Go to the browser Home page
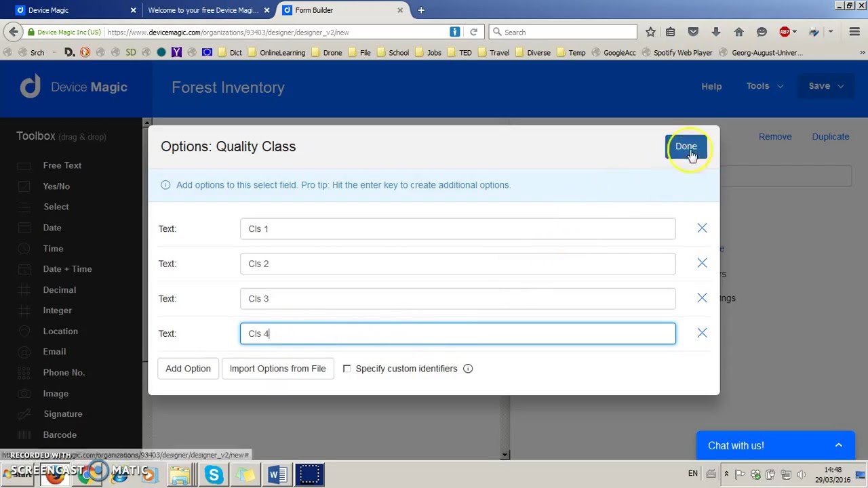868x488 pixels. (739, 32)
